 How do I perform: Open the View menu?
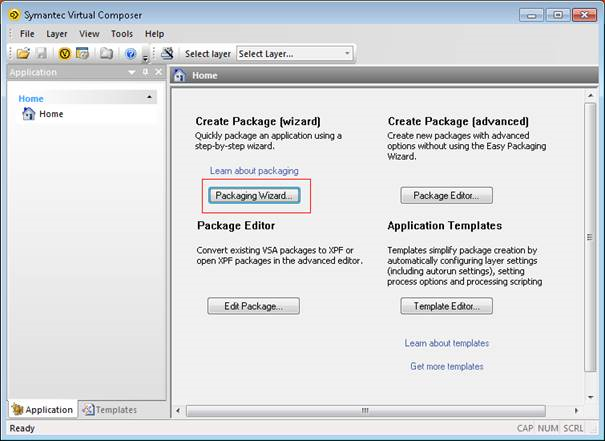89,34
